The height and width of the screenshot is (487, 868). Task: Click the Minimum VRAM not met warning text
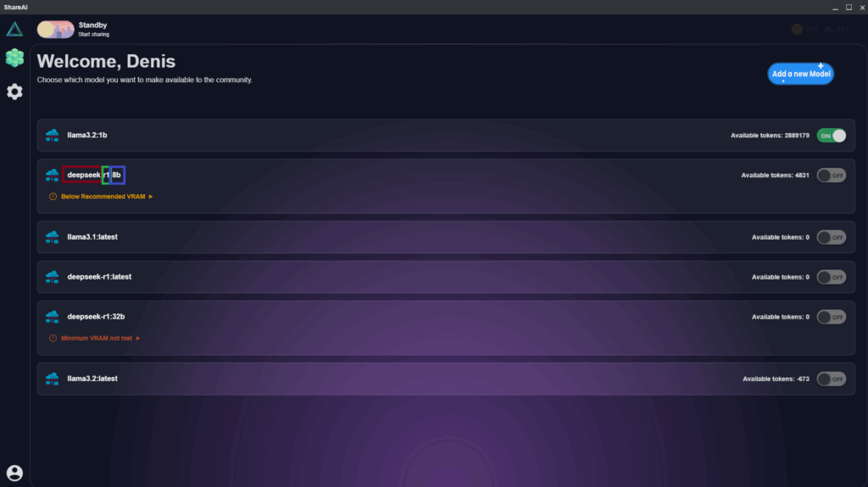tap(97, 338)
